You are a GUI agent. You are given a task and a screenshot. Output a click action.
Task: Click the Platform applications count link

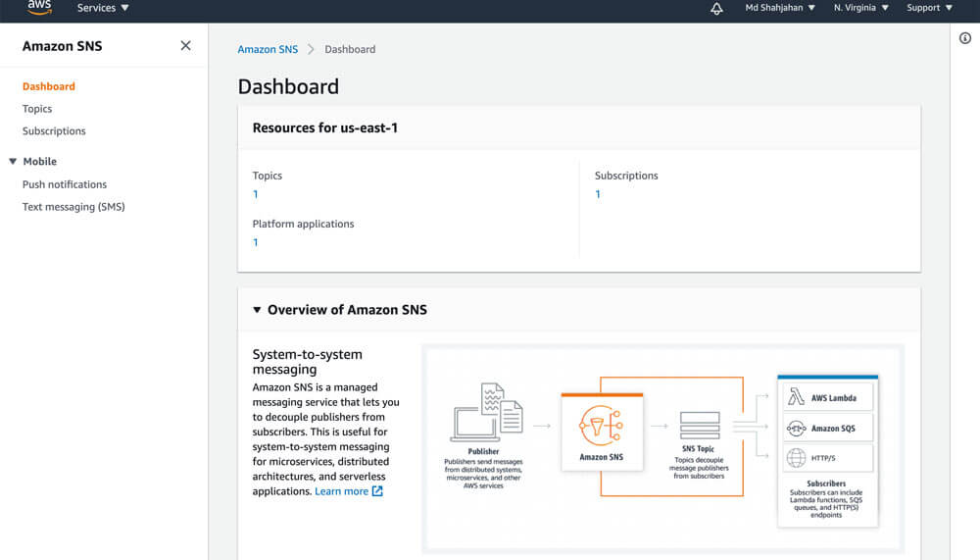(x=255, y=243)
